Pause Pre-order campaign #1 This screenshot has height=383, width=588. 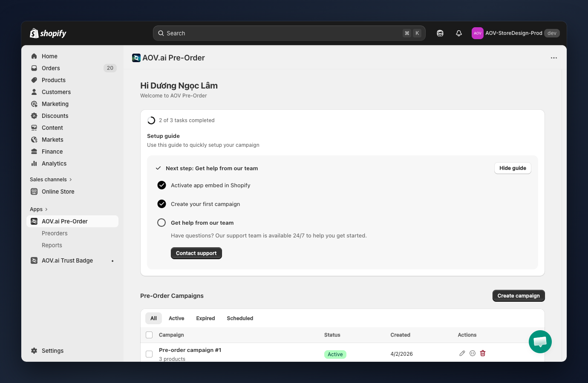click(x=473, y=353)
